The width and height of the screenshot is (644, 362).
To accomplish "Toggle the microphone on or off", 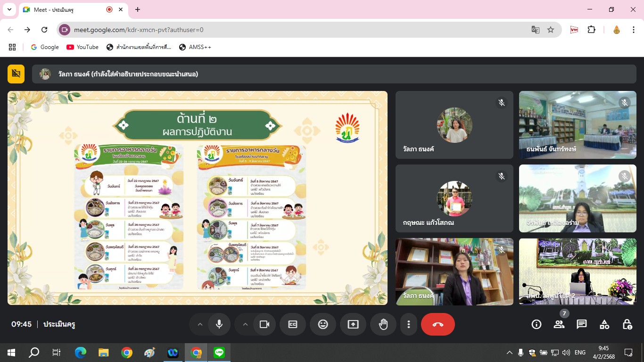I will click(219, 324).
